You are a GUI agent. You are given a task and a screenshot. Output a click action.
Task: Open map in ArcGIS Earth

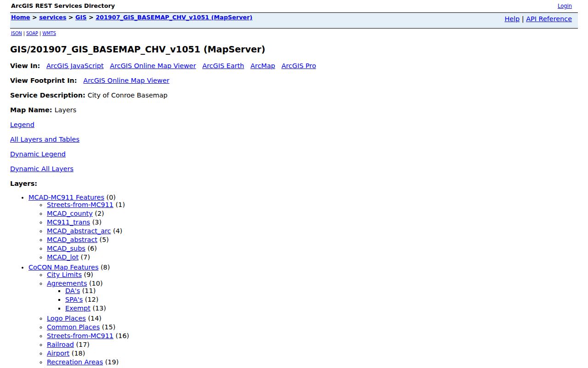click(x=223, y=66)
